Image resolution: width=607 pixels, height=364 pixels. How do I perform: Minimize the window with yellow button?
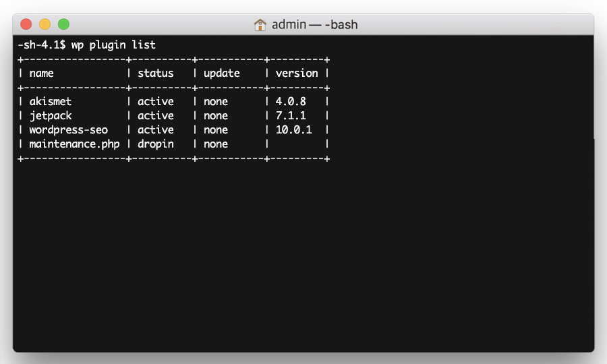click(x=45, y=24)
